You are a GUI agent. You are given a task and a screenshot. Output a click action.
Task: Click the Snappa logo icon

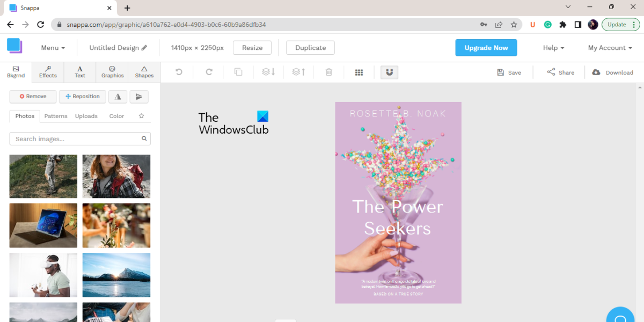[14, 46]
